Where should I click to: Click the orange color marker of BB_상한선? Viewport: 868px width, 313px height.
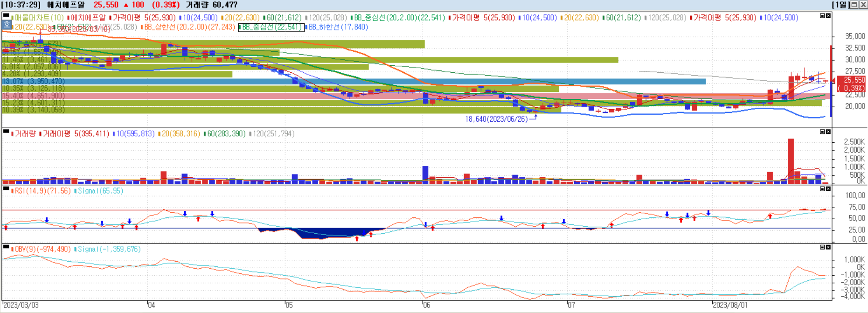coord(142,27)
